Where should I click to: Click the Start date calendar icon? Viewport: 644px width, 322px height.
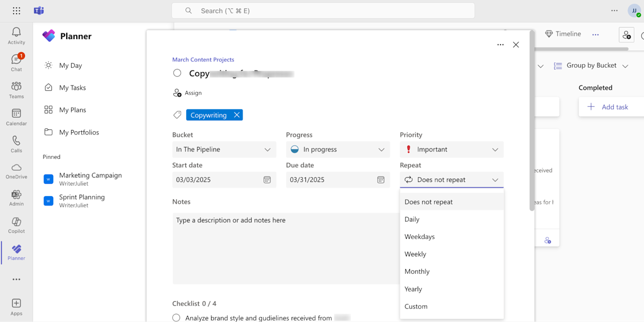[267, 180]
